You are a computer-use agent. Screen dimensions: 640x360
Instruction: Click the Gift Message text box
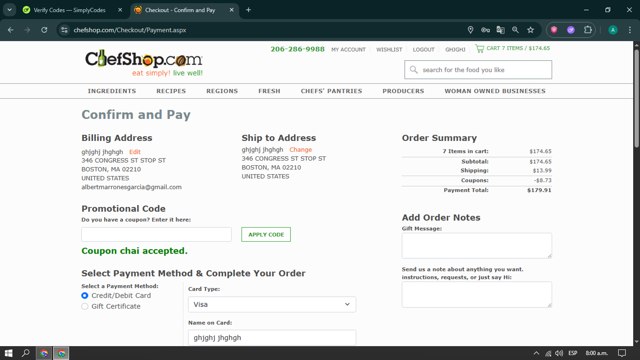coord(477,246)
